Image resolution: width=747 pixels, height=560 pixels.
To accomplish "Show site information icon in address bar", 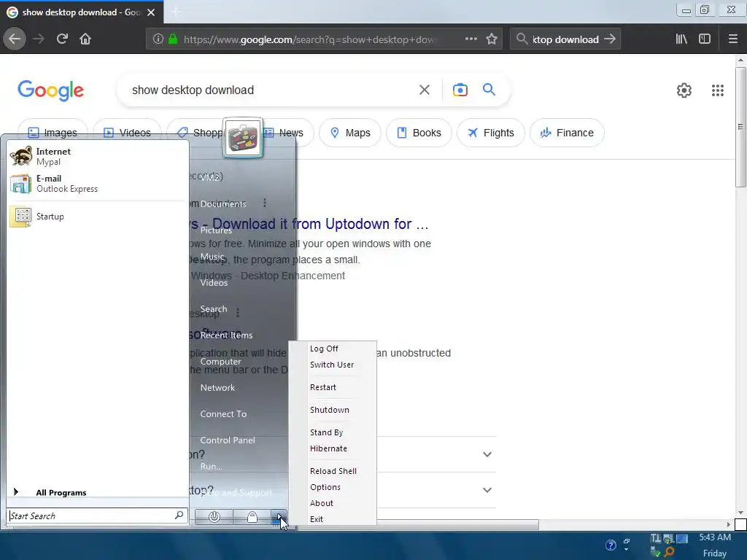I will pyautogui.click(x=158, y=39).
